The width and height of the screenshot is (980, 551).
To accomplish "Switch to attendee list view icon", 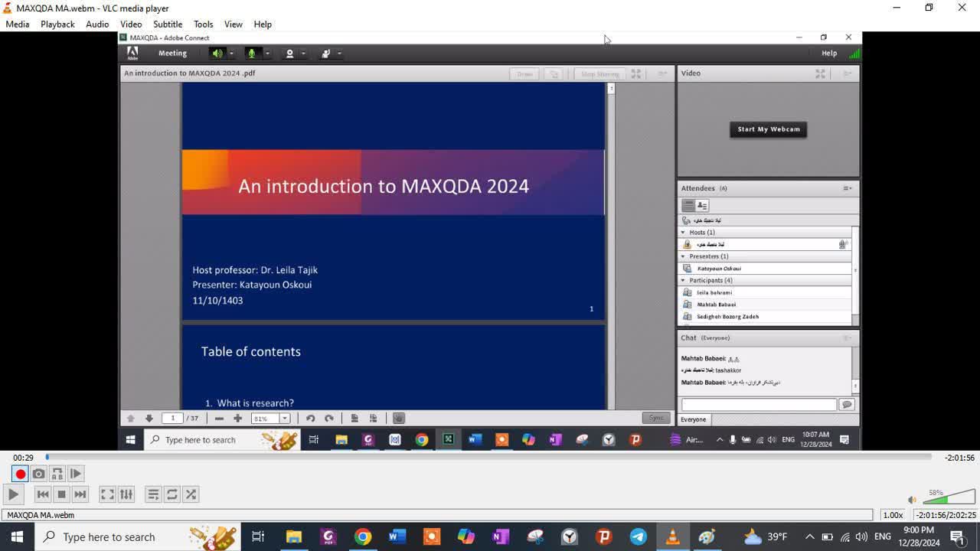I will [688, 205].
